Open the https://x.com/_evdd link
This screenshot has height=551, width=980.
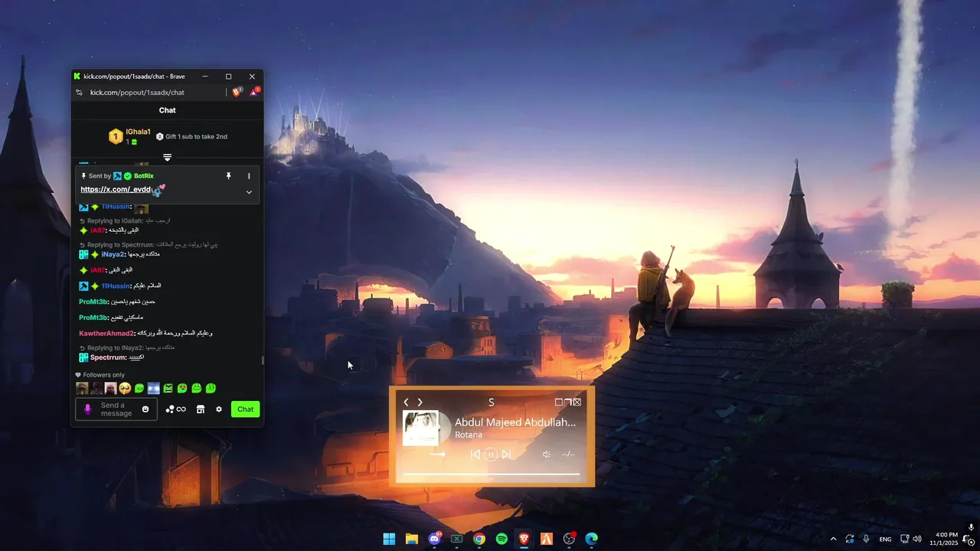point(116,190)
